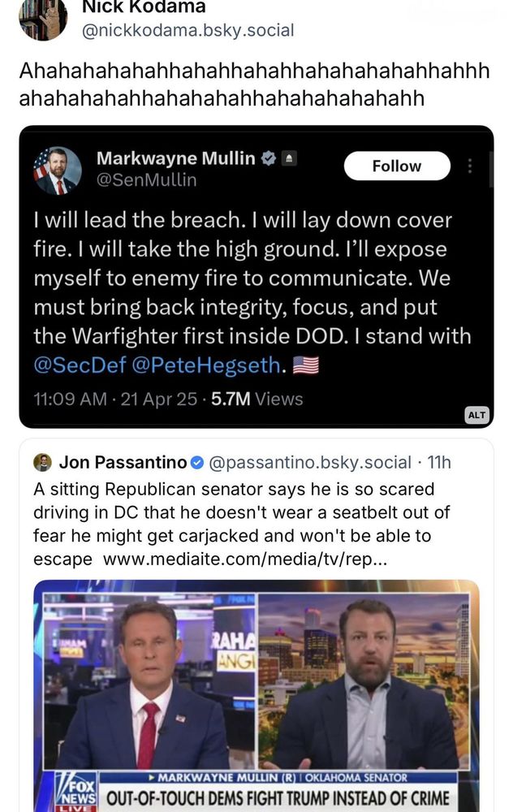The width and height of the screenshot is (513, 812).
Task: Open the three-dot menu on Mullin's tweet
Action: [469, 166]
